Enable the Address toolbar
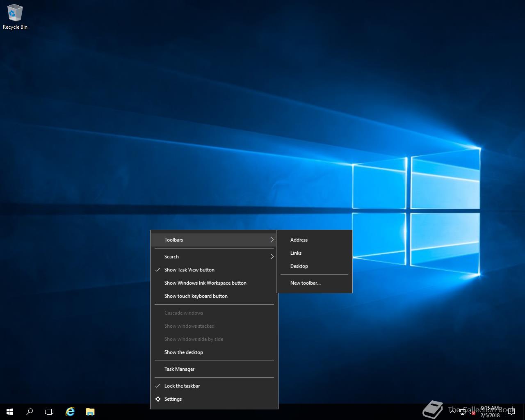525x420 pixels. tap(314, 240)
